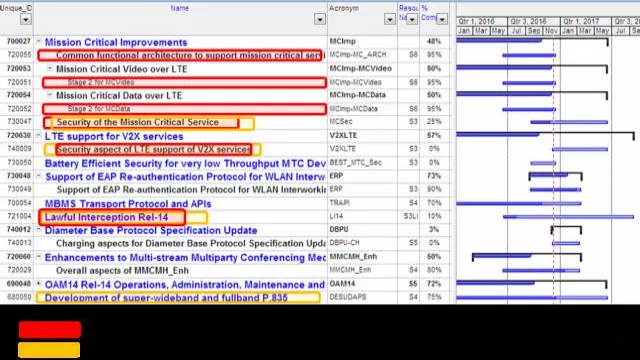Open the Unique_ID column filter dropdown

pos(26,19)
